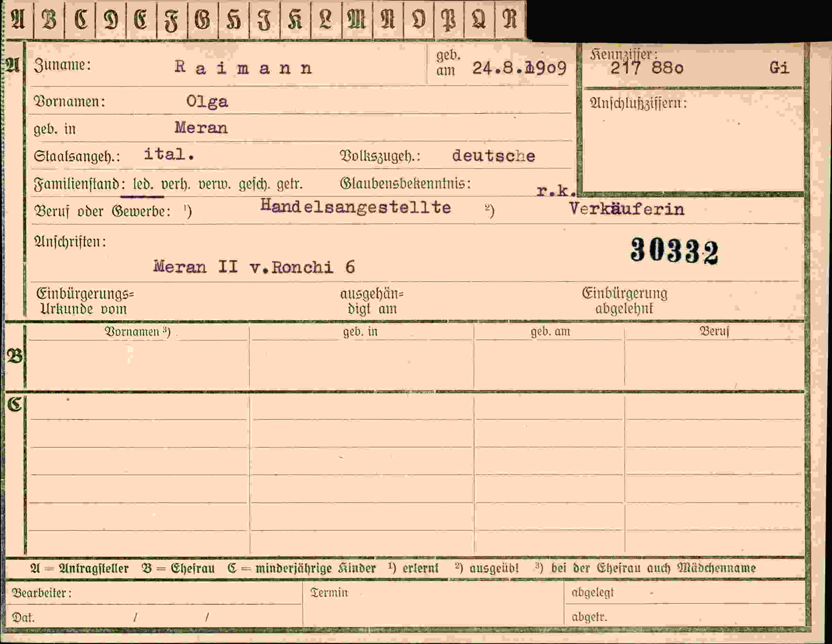The width and height of the screenshot is (832, 644).
Task: Click the practiced profession 'Verkäuferin'
Action: tap(627, 209)
